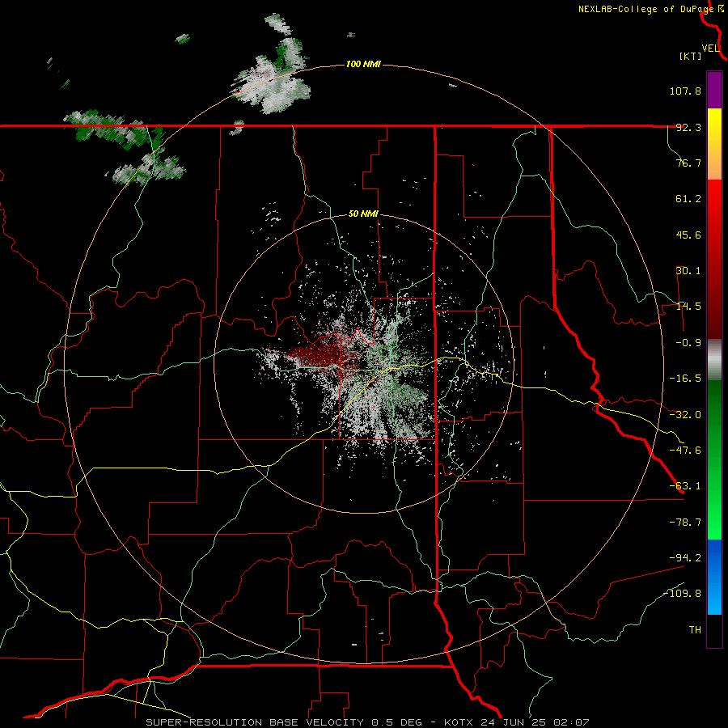Click the Super-Resolution Base Velocity KOTX caption
The height and width of the screenshot is (728, 728).
click(367, 722)
